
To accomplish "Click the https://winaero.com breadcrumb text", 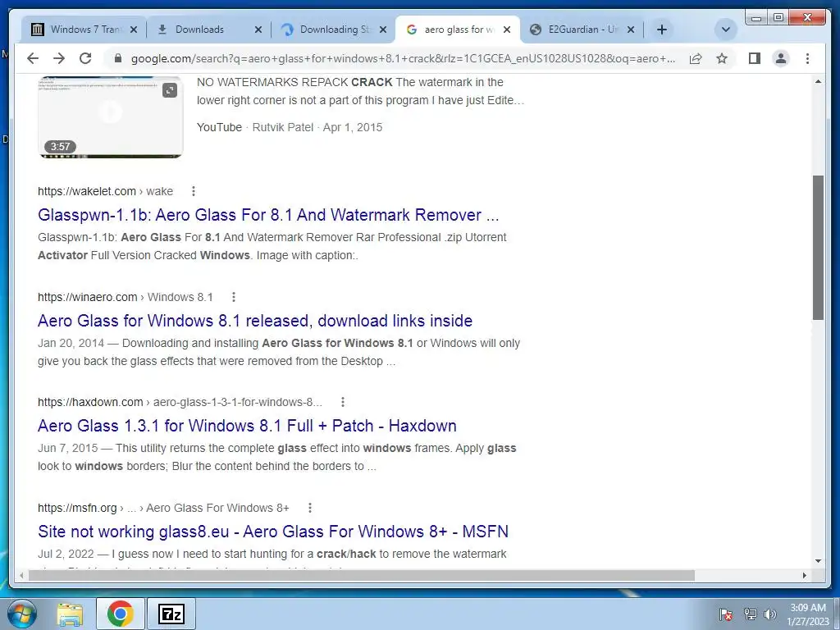I will pos(87,297).
